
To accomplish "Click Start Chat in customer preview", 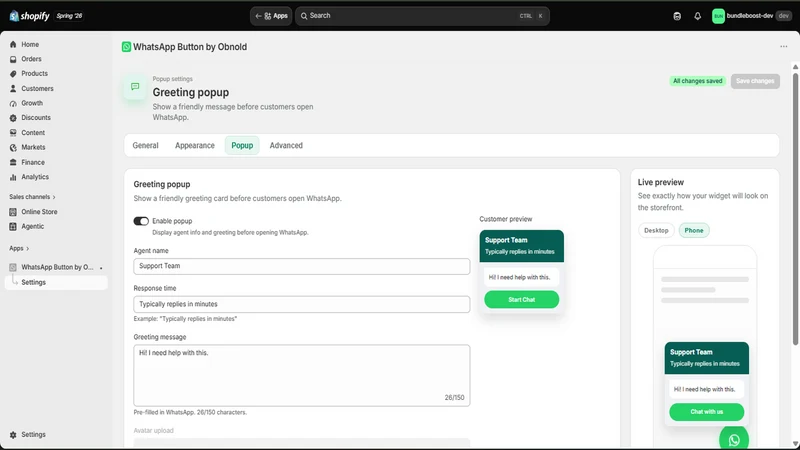I will coord(521,299).
